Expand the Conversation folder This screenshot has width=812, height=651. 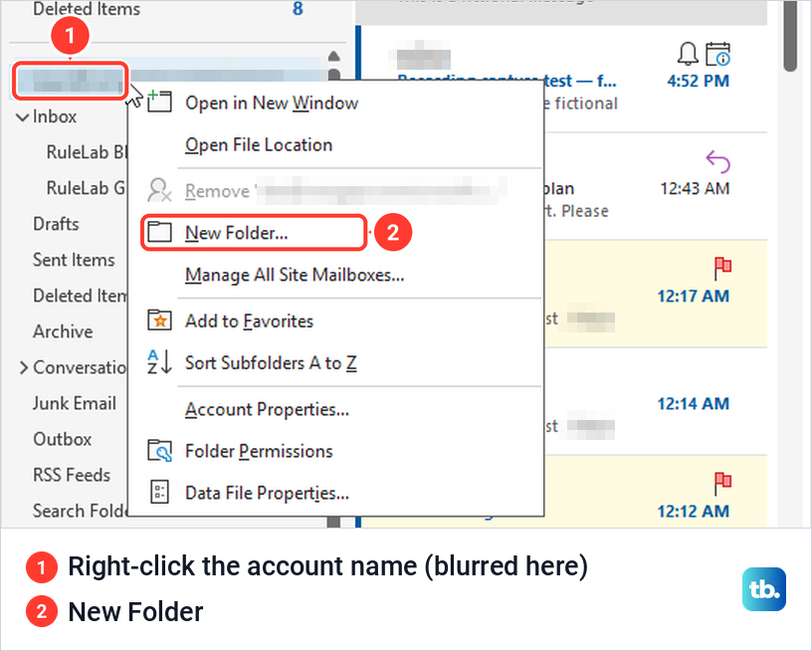coord(23,367)
